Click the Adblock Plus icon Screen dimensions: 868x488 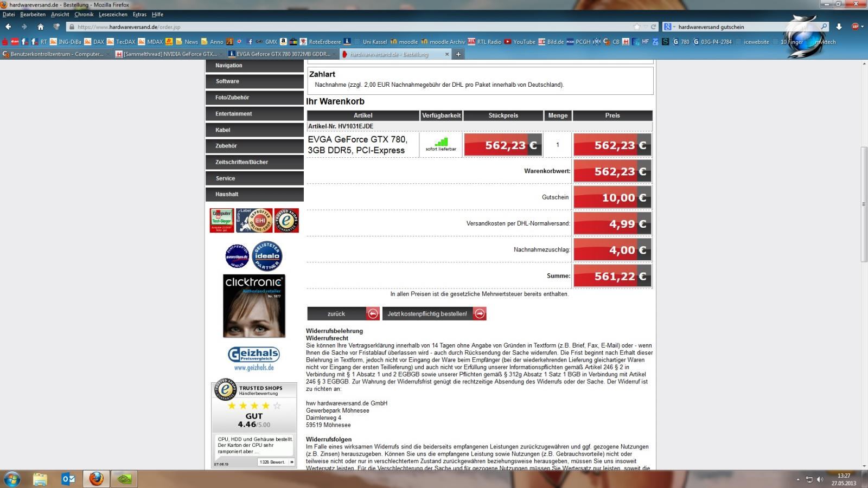(855, 27)
